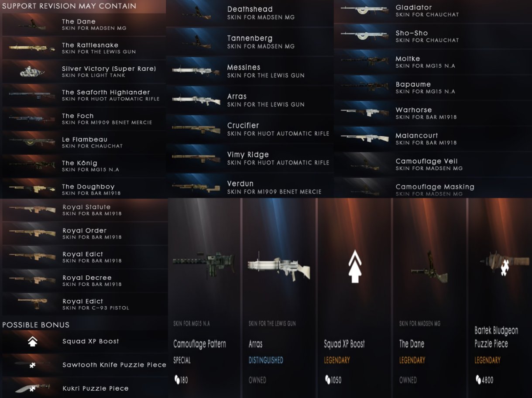Viewport: 532px width, 398px height.
Task: Click the Kukri Puzzle Piece knife icon
Action: tap(31, 388)
